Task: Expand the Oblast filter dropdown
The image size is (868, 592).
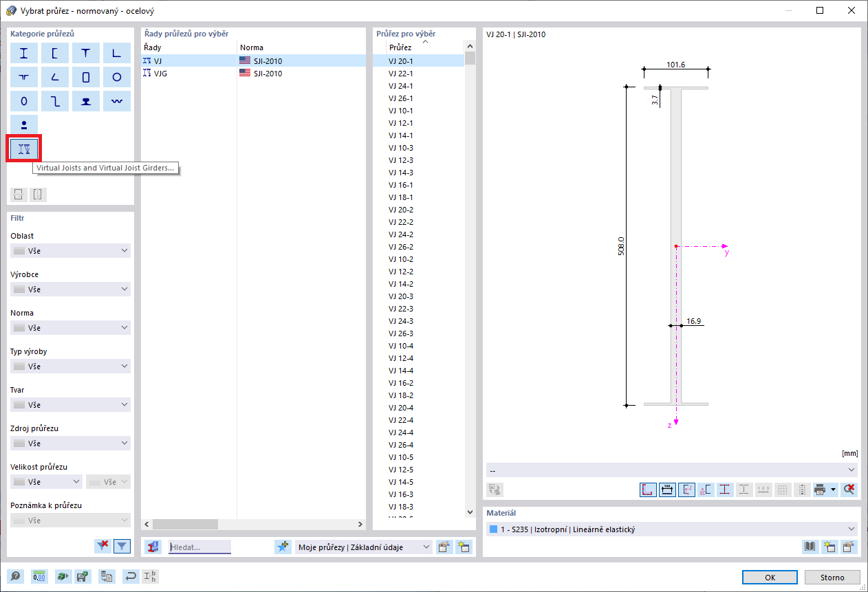Action: 70,251
